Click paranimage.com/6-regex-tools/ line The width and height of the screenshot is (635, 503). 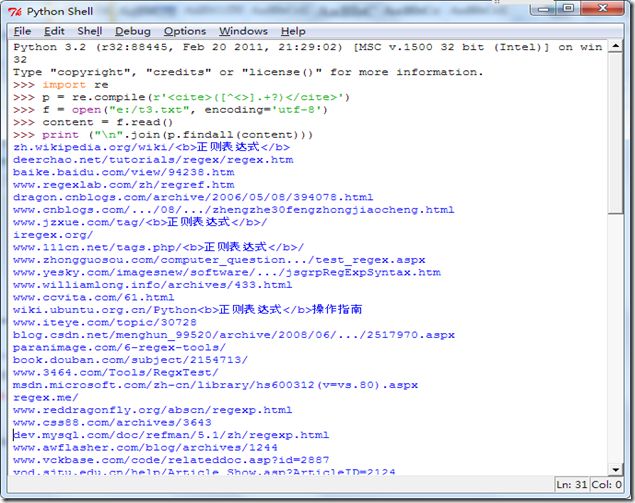[x=119, y=348]
